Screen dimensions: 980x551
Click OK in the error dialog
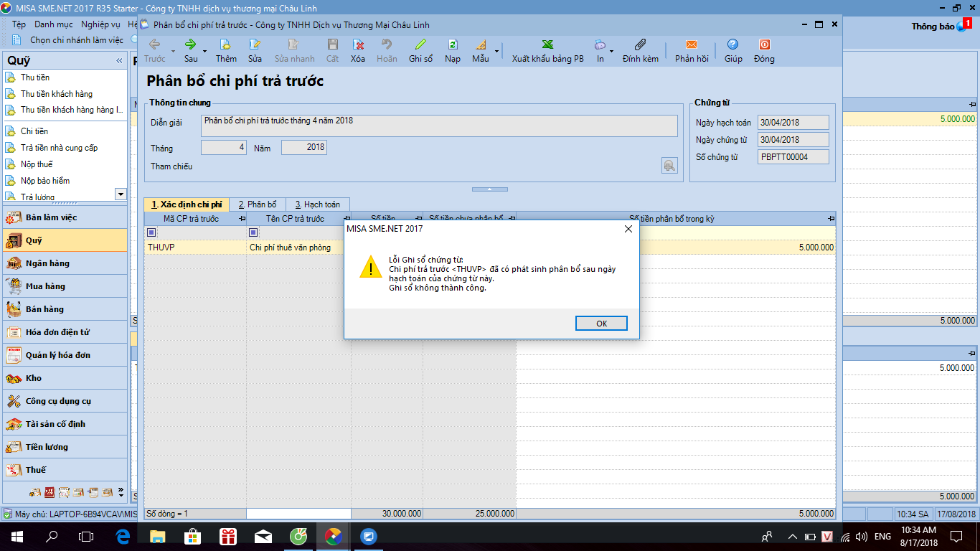[601, 324]
